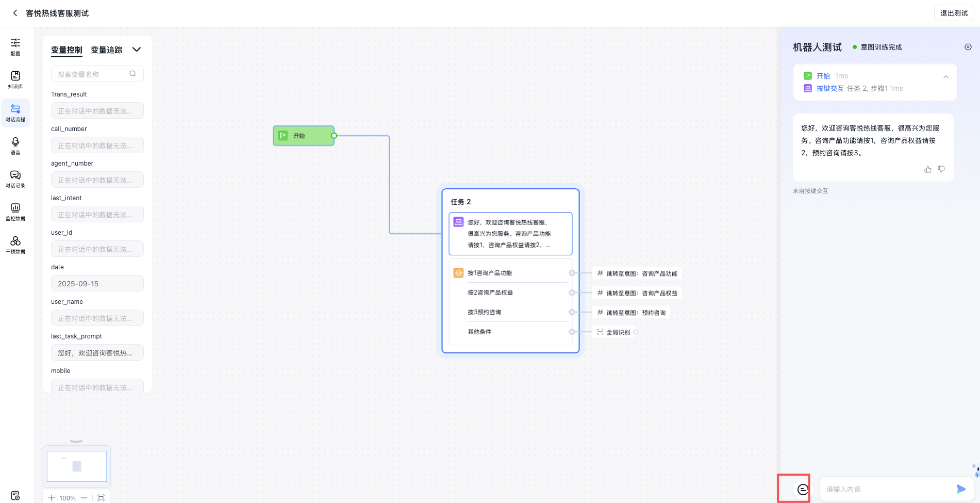Open the 监控数据 monitoring data icon
The image size is (980, 503).
[x=15, y=212]
